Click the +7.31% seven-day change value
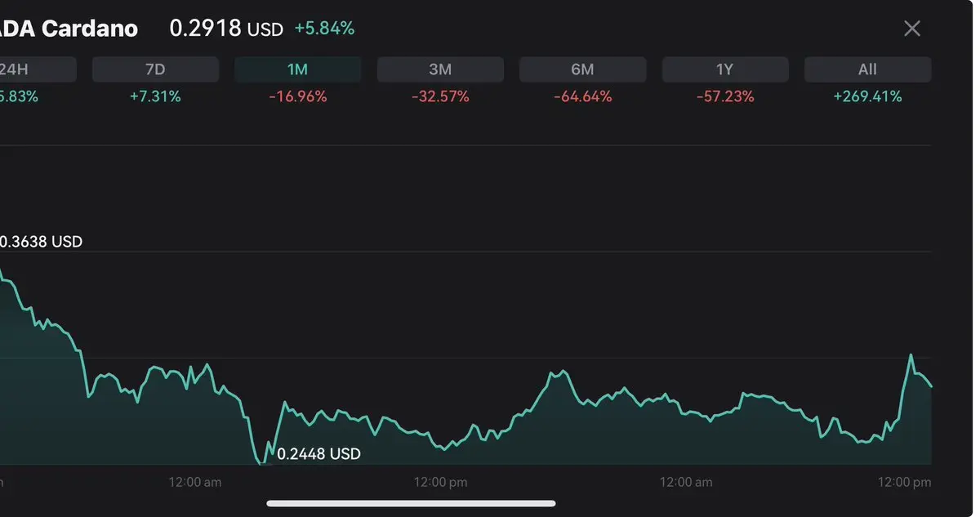Viewport: 980px width, 517px height. (x=155, y=96)
